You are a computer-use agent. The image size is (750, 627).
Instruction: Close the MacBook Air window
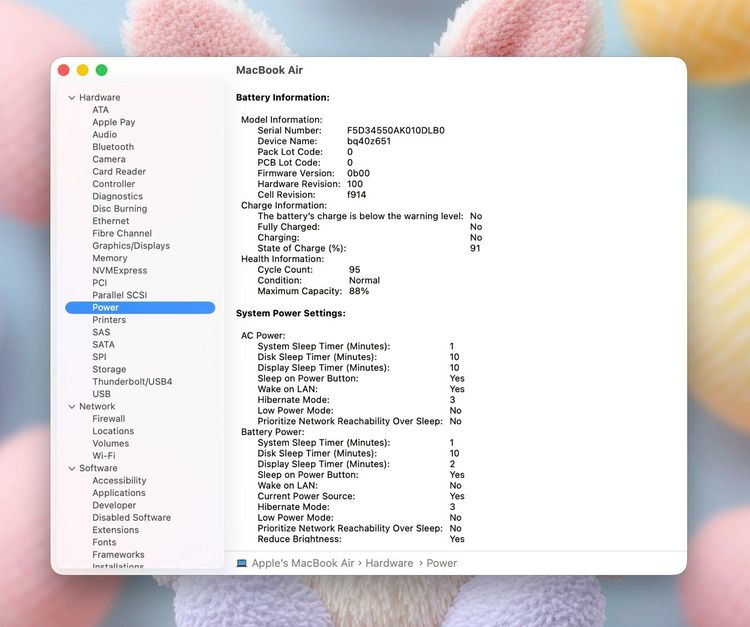click(x=64, y=70)
